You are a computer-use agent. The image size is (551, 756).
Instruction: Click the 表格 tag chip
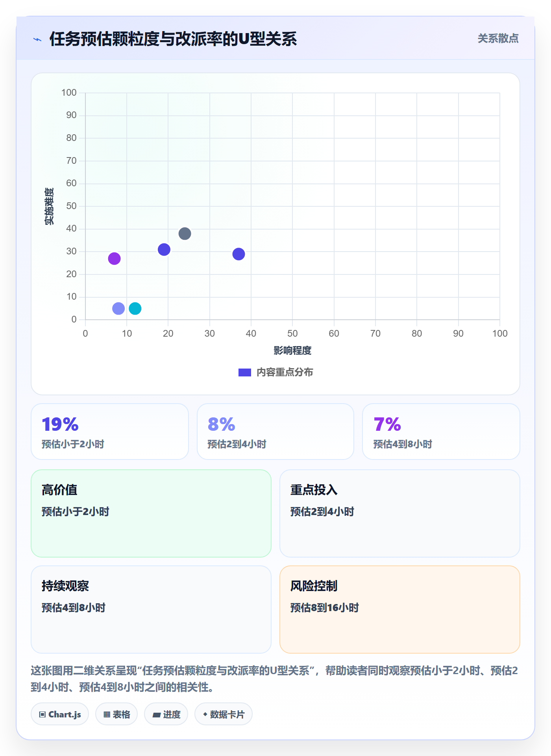click(116, 714)
